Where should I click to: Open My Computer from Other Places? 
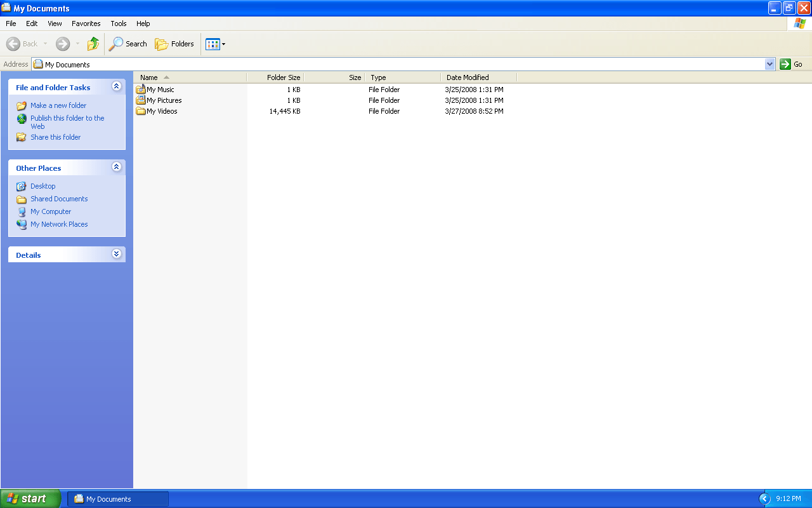(51, 211)
